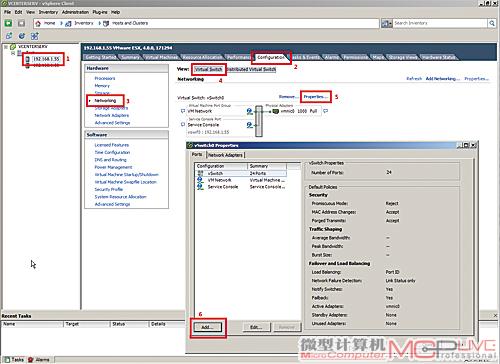Switch to the Permissions tab
Screen dimensions: 500x364
[356, 57]
